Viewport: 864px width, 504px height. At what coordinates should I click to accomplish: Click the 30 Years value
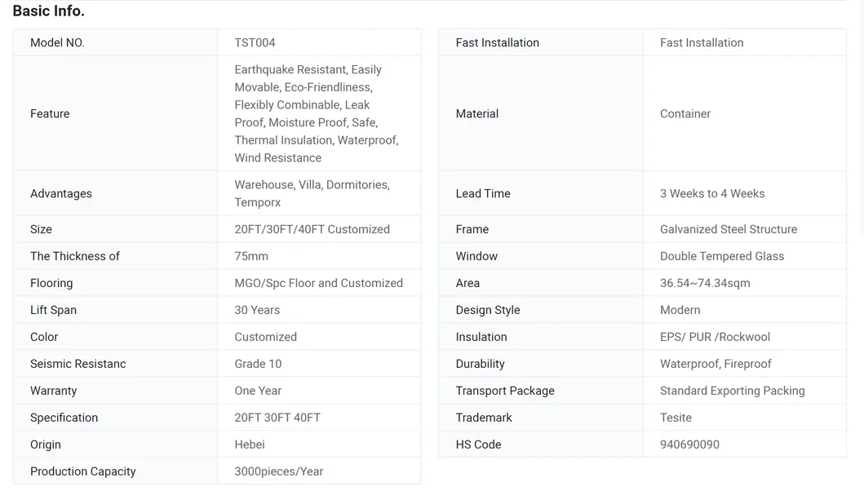tap(257, 310)
